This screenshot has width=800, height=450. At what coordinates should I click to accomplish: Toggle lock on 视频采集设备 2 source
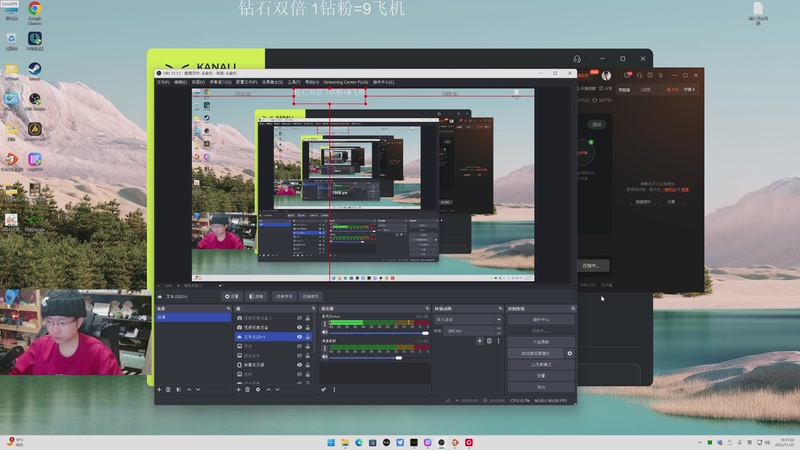(x=308, y=318)
